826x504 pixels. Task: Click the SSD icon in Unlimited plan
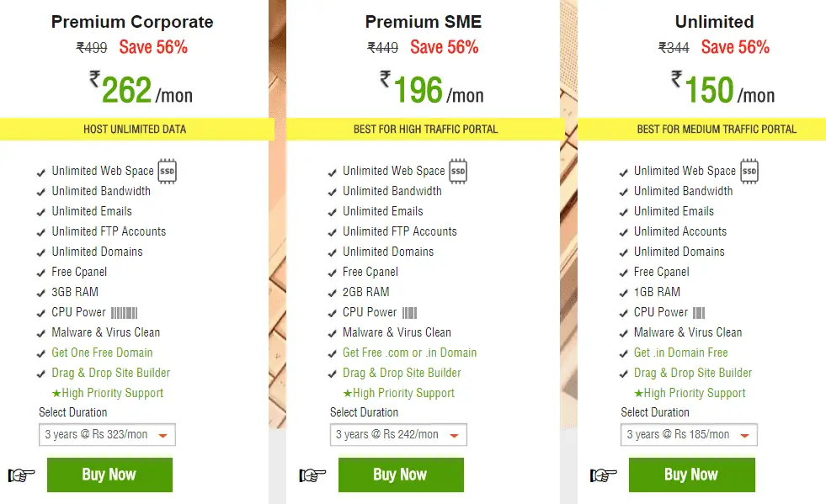click(x=749, y=171)
